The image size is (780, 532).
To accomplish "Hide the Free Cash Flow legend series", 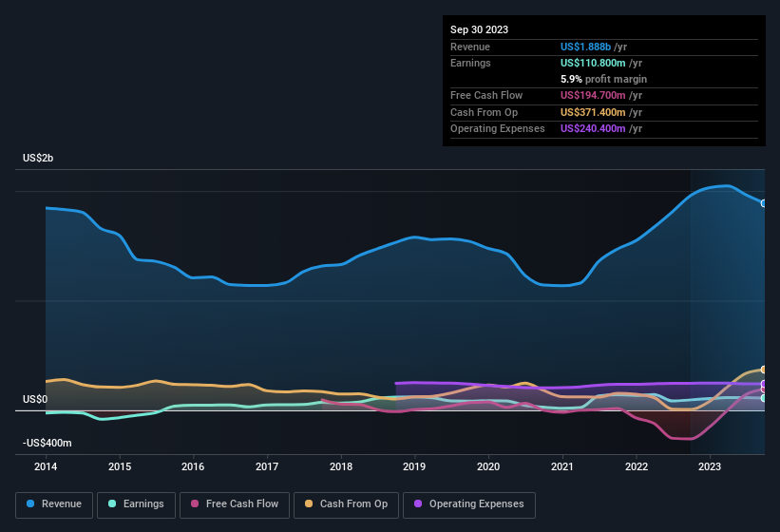I will [234, 503].
